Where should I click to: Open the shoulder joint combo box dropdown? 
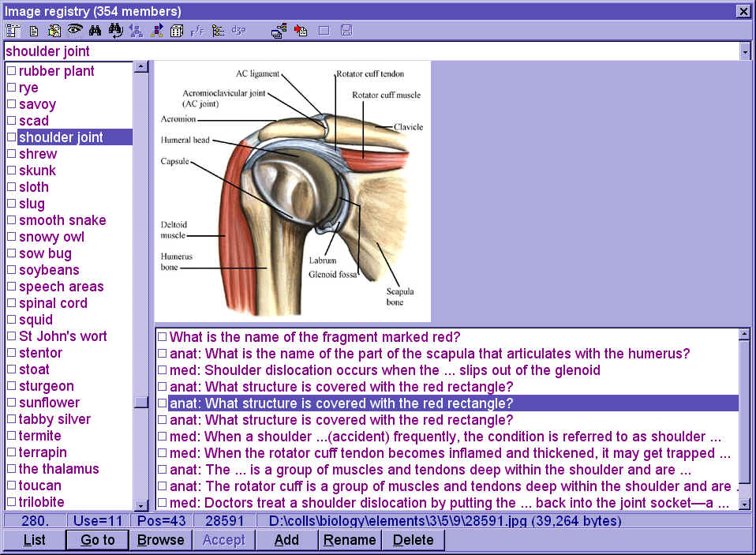click(745, 51)
